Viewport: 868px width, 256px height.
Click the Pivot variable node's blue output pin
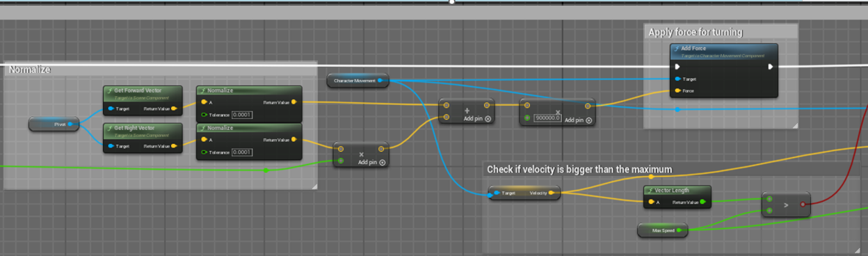[70, 124]
